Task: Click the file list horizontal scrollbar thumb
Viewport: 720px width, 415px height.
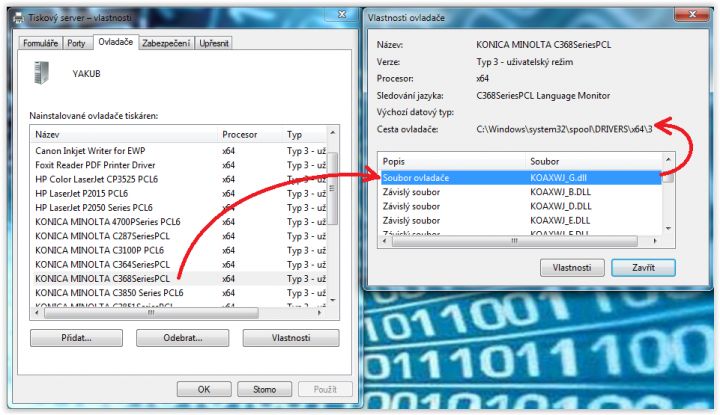Action: pos(514,241)
